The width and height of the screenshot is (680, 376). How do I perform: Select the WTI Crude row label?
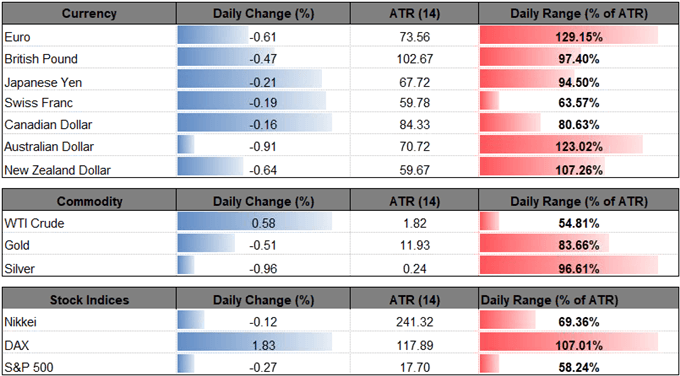pyautogui.click(x=34, y=224)
